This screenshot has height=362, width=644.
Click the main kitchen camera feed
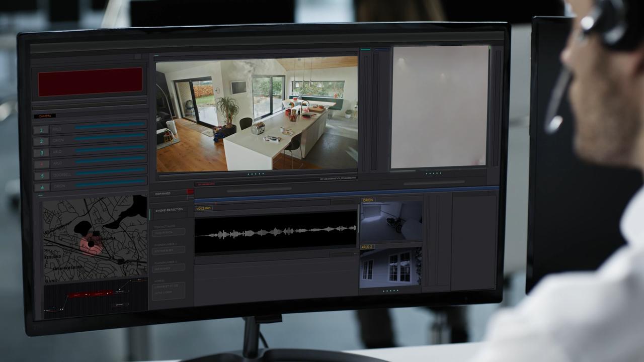(257, 114)
